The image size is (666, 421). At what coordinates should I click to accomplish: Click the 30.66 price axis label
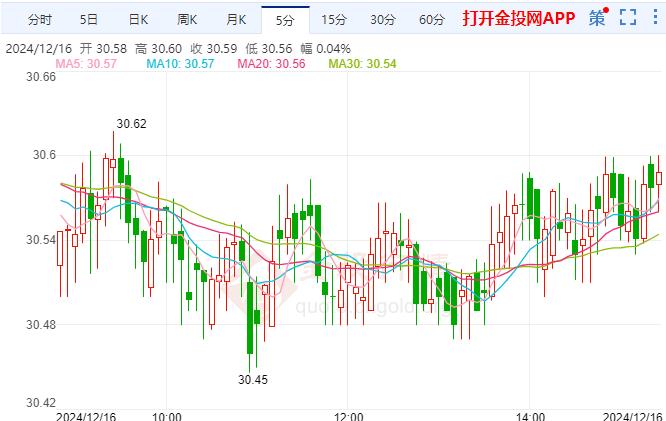(41, 77)
